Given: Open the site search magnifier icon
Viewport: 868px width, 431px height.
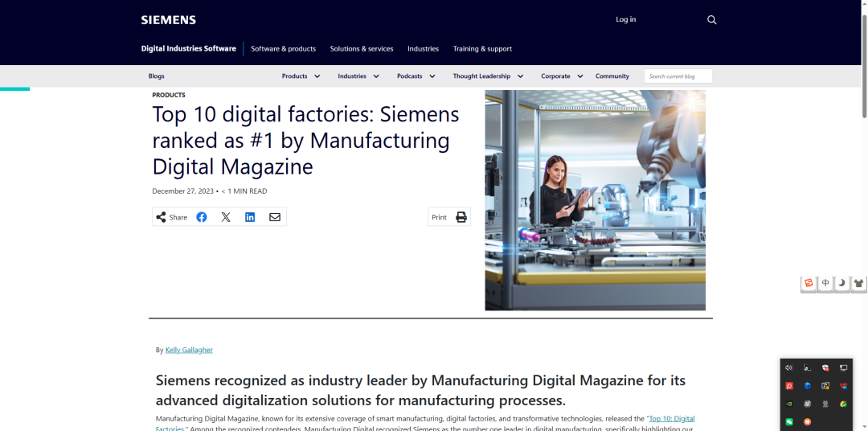Looking at the screenshot, I should click(712, 20).
